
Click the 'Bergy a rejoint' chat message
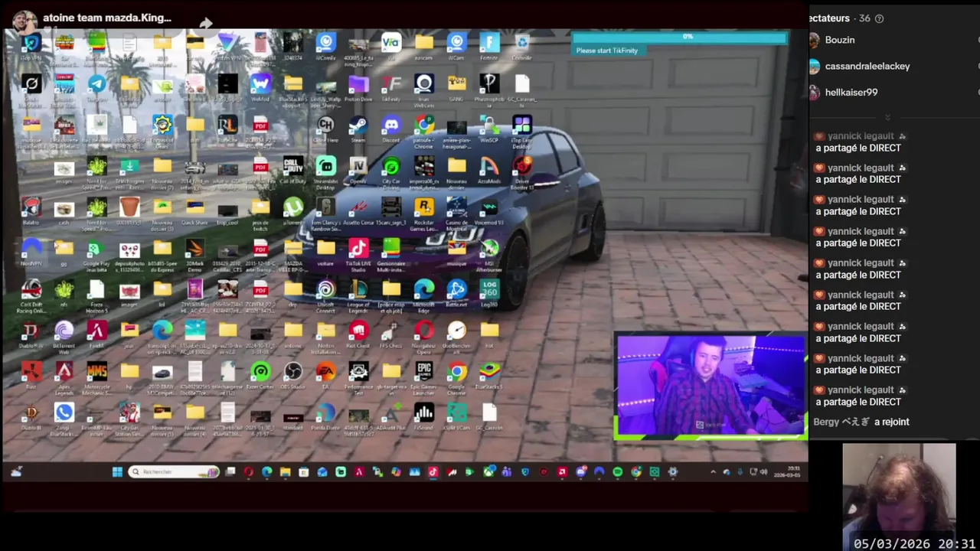coord(861,422)
